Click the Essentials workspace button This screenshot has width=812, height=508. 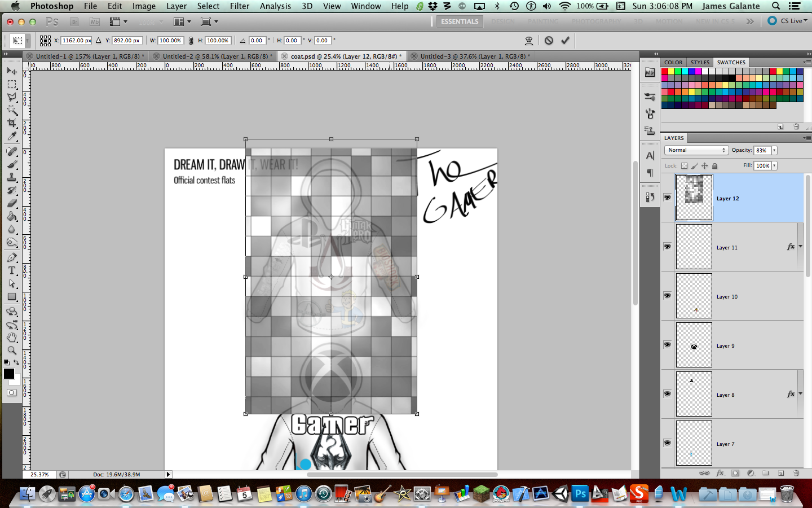click(x=460, y=21)
